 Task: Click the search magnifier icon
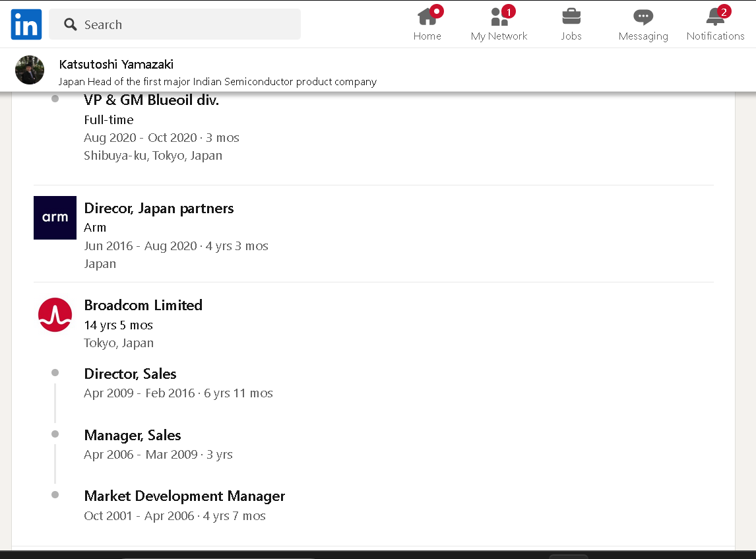(71, 24)
